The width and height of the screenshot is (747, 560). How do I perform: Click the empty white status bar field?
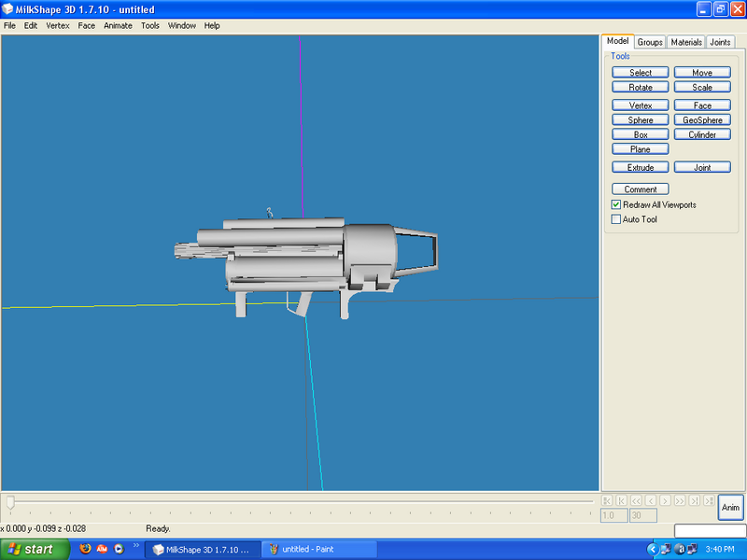(710, 530)
